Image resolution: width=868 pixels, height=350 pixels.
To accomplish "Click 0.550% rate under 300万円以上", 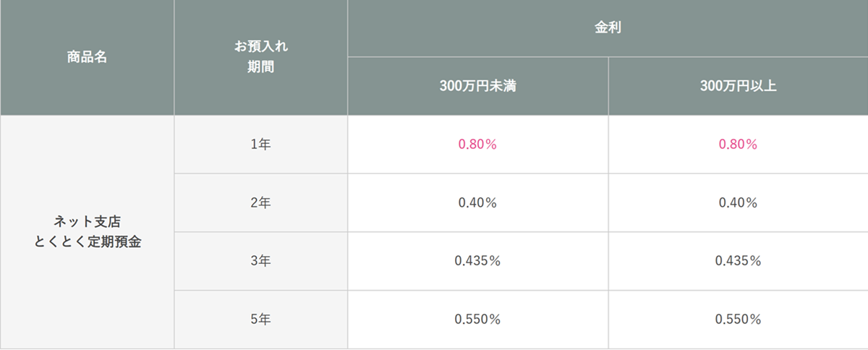I will (x=738, y=319).
